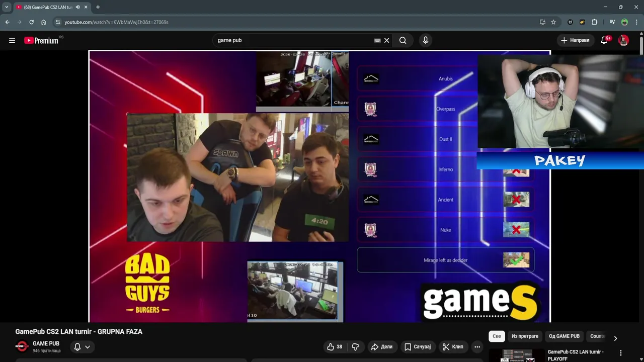644x362 pixels.
Task: Open options menu for the PLAYOFF video
Action: point(620,353)
